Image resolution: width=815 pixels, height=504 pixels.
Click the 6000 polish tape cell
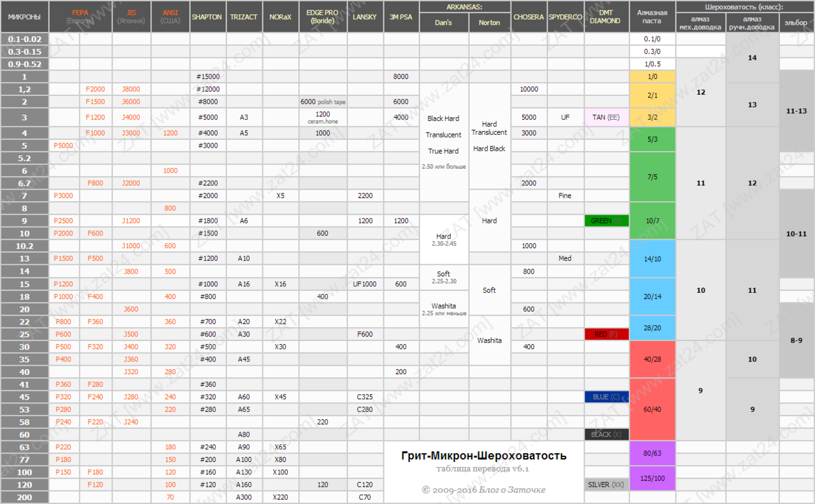323,102
